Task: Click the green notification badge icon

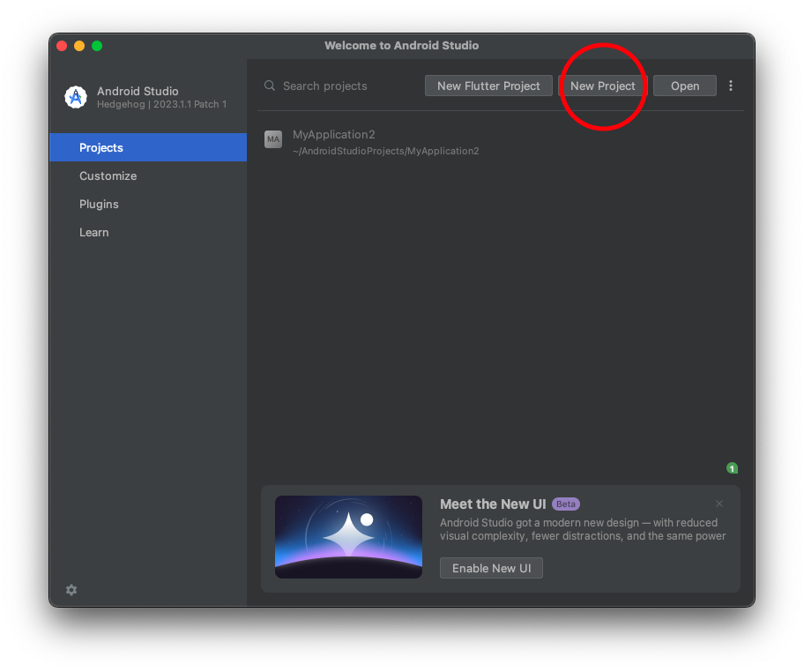Action: (x=732, y=467)
